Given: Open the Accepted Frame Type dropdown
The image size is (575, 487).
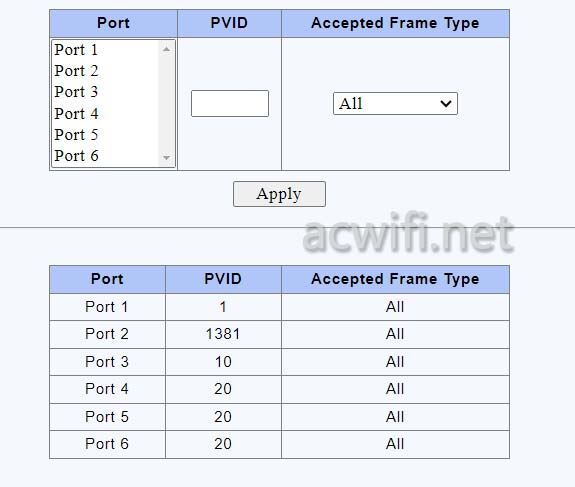Looking at the screenshot, I should 395,103.
